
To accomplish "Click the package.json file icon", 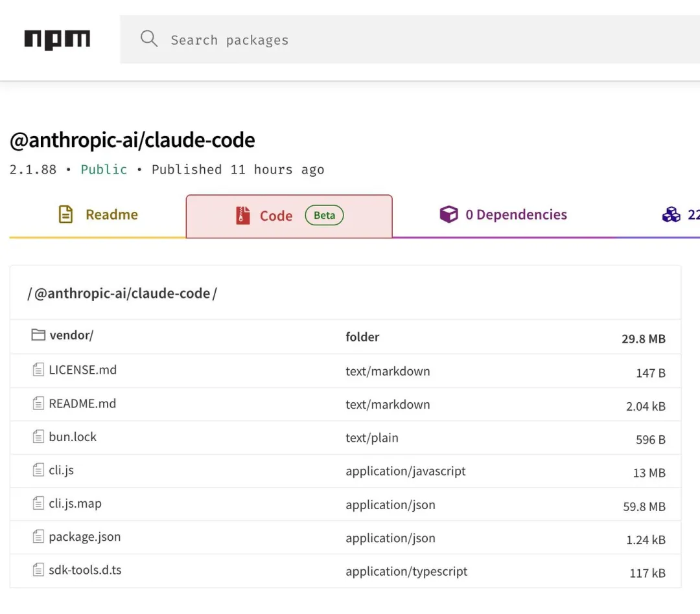I will point(38,536).
